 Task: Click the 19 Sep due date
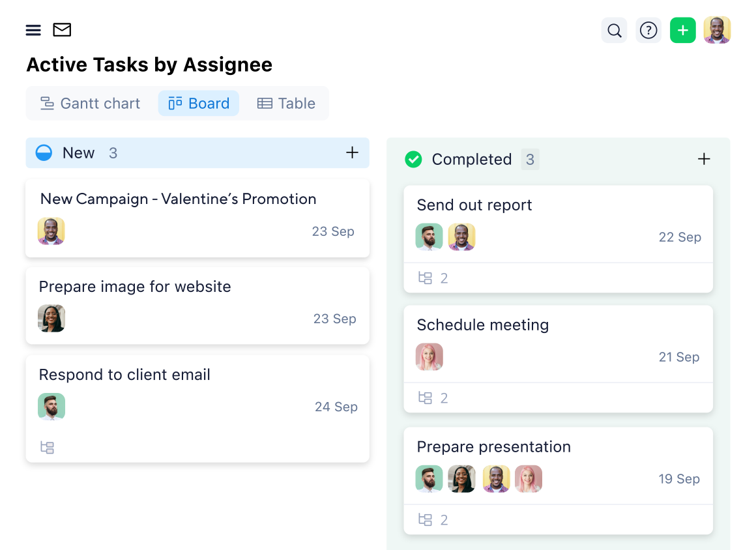[679, 479]
